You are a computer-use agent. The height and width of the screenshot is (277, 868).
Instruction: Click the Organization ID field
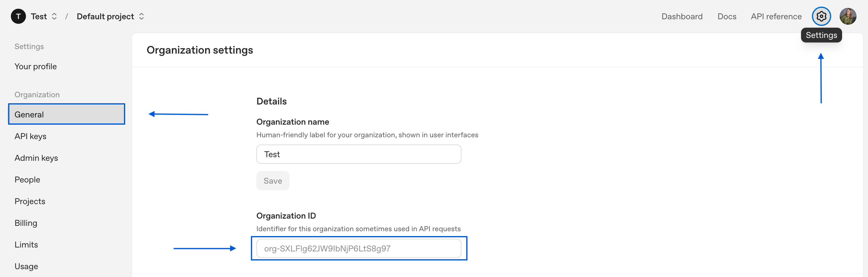click(x=359, y=248)
